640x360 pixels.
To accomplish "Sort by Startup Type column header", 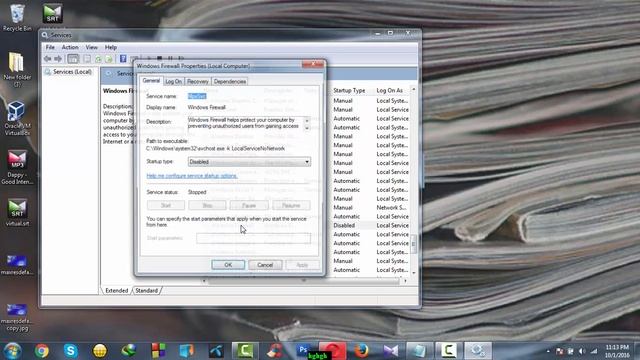I will pyautogui.click(x=349, y=90).
